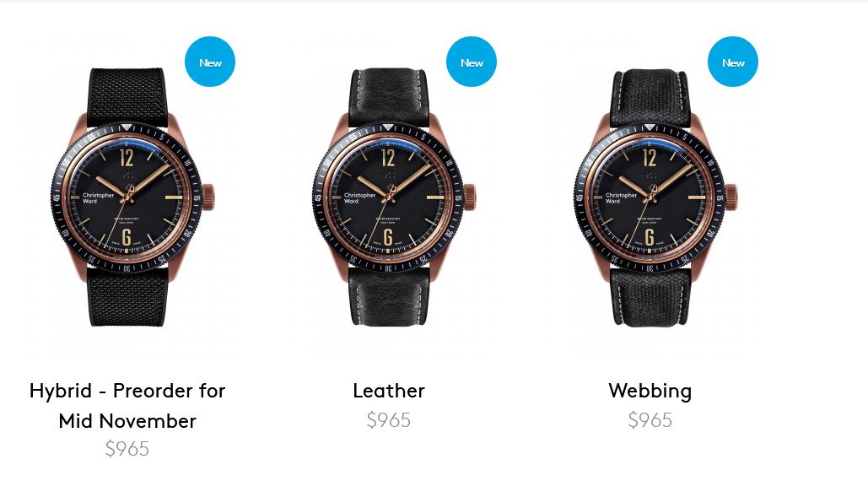
Task: Click Christopher Ward text on Leather watch dial
Action: [x=359, y=197]
